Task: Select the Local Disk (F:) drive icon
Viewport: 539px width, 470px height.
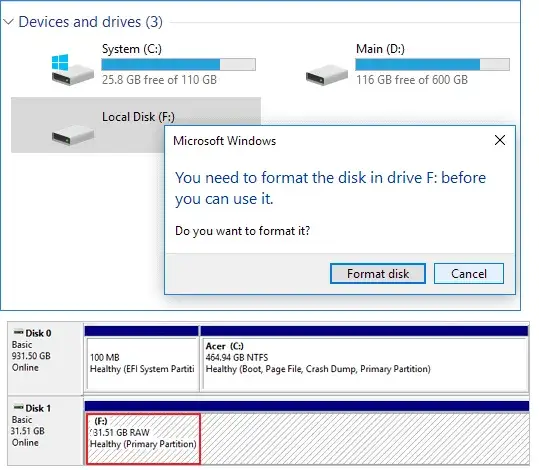Action: tap(73, 135)
